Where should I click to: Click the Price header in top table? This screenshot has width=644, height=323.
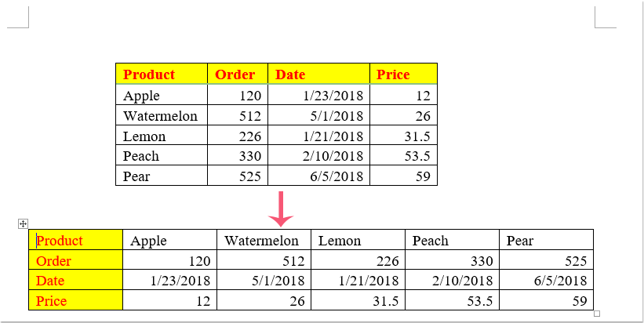click(393, 74)
